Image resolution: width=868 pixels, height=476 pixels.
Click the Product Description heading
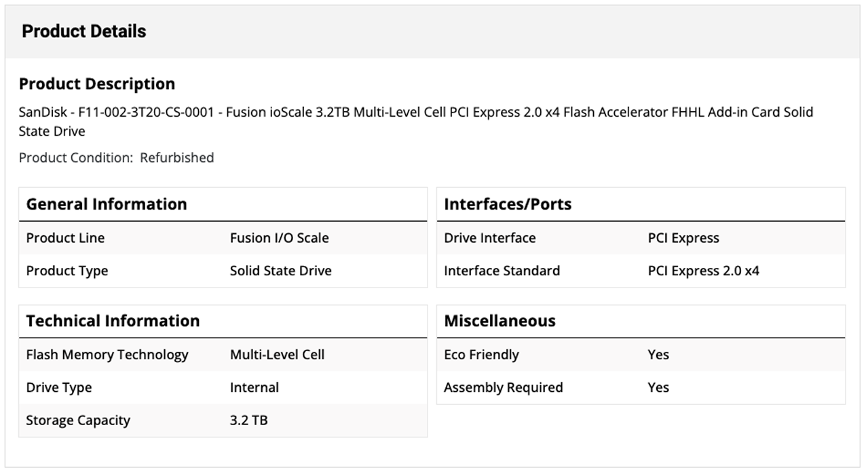97,83
